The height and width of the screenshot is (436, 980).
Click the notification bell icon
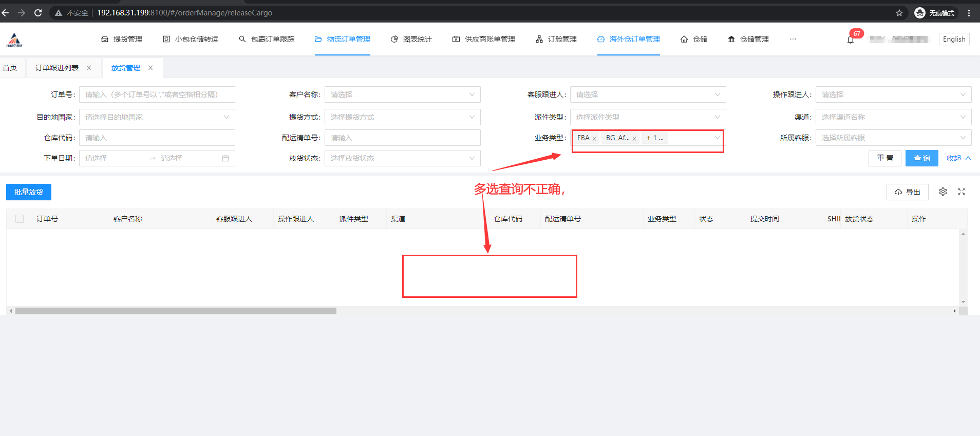point(851,40)
